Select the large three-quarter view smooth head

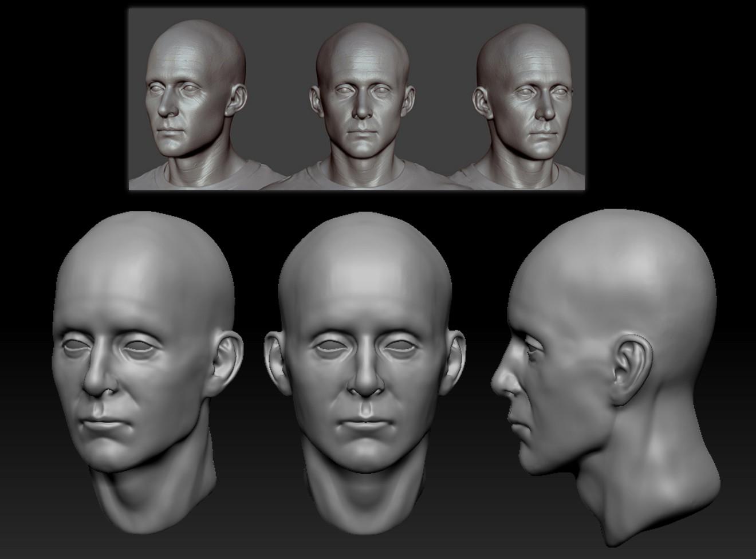click(x=147, y=372)
